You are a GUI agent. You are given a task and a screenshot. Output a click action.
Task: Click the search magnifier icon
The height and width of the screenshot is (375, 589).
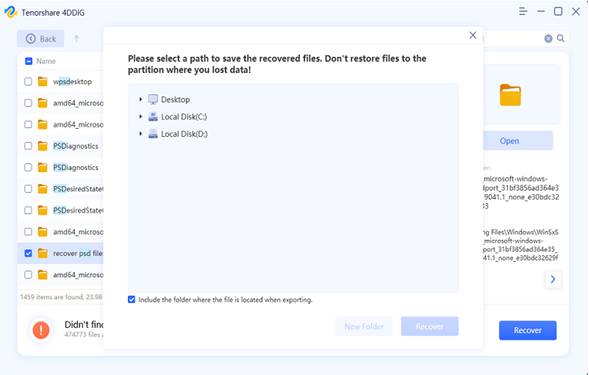coord(560,38)
